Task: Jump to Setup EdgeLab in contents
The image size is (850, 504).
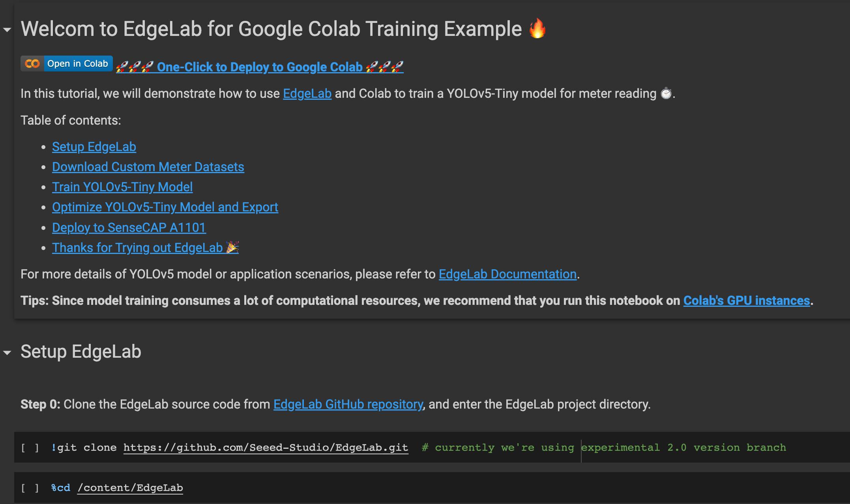Action: point(94,147)
